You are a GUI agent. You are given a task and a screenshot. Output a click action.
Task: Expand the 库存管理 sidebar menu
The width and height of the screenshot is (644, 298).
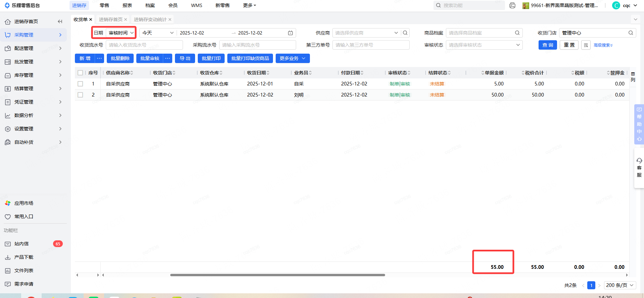pos(34,75)
